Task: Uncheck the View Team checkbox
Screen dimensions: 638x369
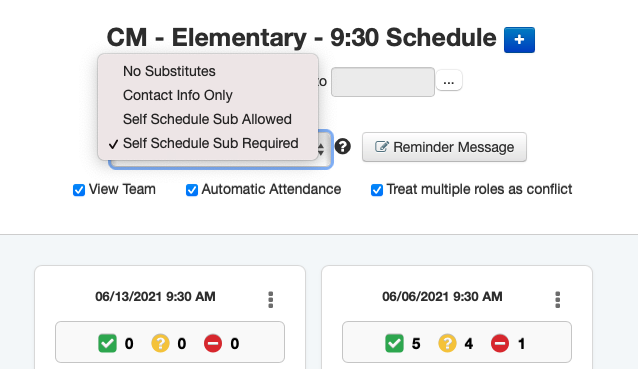Action: point(79,190)
